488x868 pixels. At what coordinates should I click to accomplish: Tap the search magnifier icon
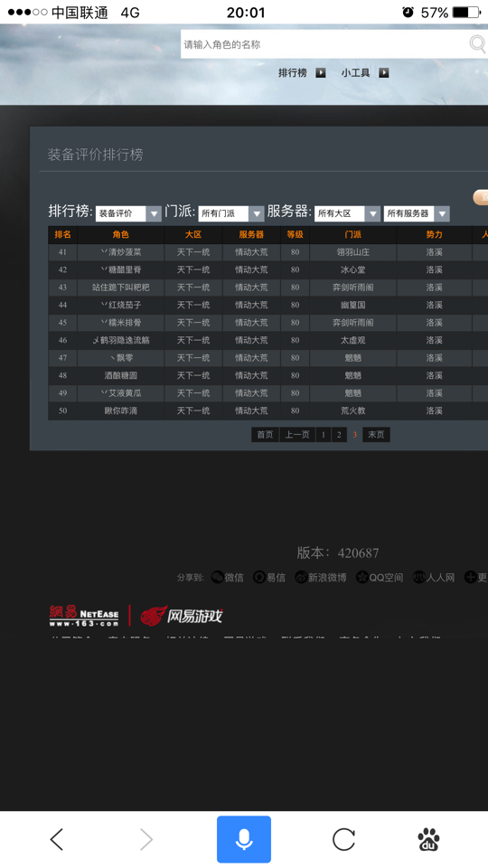pyautogui.click(x=477, y=43)
